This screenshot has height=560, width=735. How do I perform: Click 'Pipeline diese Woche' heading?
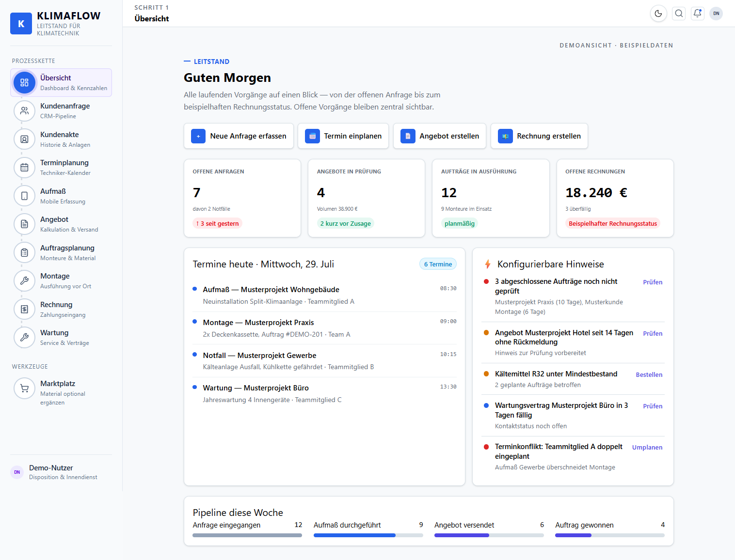[238, 513]
